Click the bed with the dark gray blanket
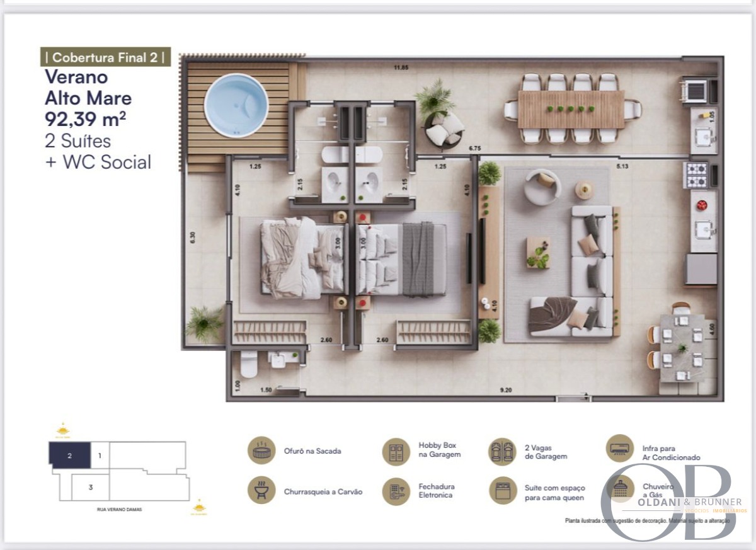Image resolution: width=756 pixels, height=550 pixels. click(404, 259)
